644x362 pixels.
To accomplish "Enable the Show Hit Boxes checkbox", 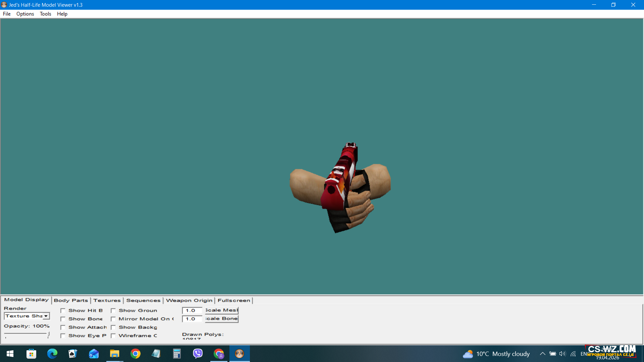I will coord(63,311).
